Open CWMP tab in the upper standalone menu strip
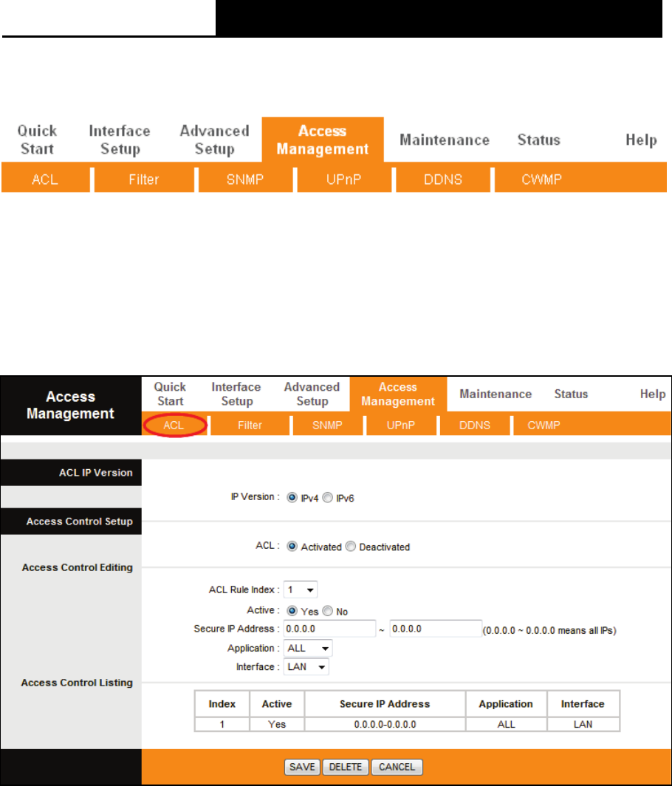 click(x=542, y=180)
